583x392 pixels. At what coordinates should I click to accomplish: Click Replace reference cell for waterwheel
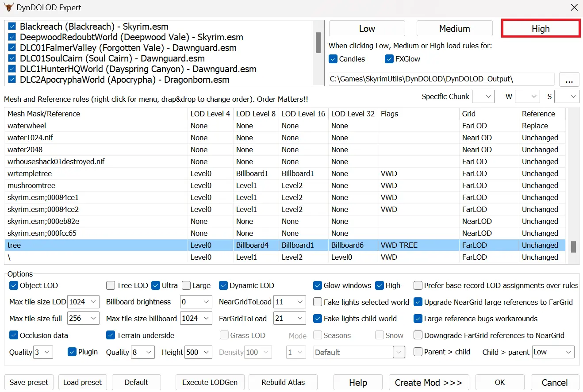542,126
